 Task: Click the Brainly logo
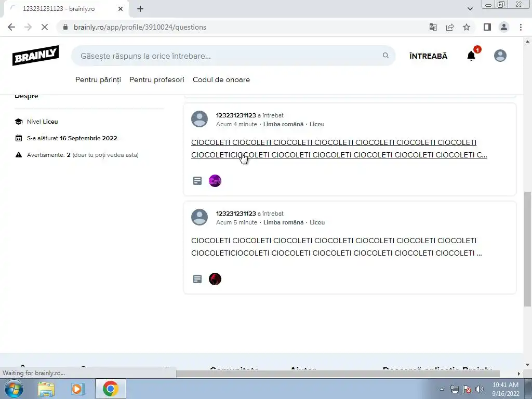pos(36,55)
